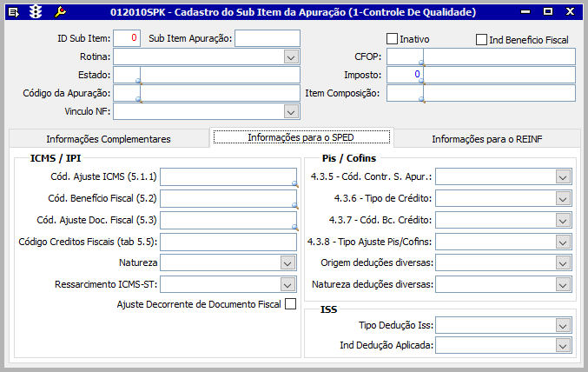This screenshot has height=372, width=588.
Task: Expand the Tipo de Crédito dropdown
Action: 562,198
